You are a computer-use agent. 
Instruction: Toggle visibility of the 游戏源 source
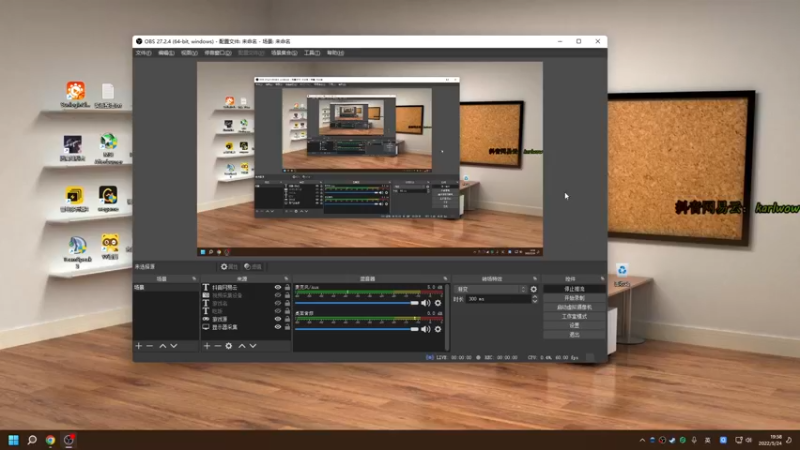pyautogui.click(x=278, y=319)
